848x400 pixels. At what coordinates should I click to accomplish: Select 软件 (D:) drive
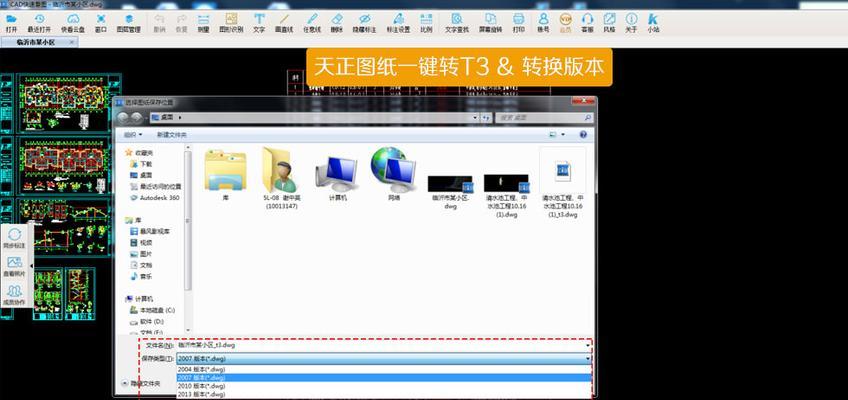point(148,322)
